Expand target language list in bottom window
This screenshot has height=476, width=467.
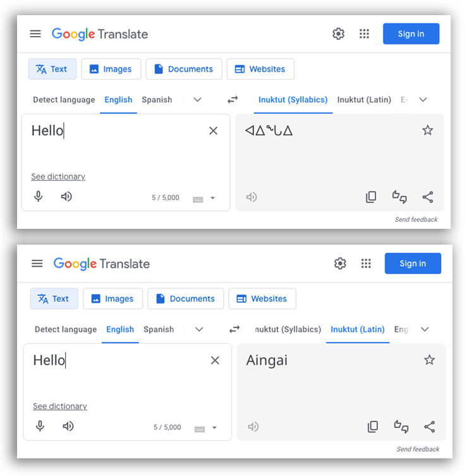coord(425,329)
